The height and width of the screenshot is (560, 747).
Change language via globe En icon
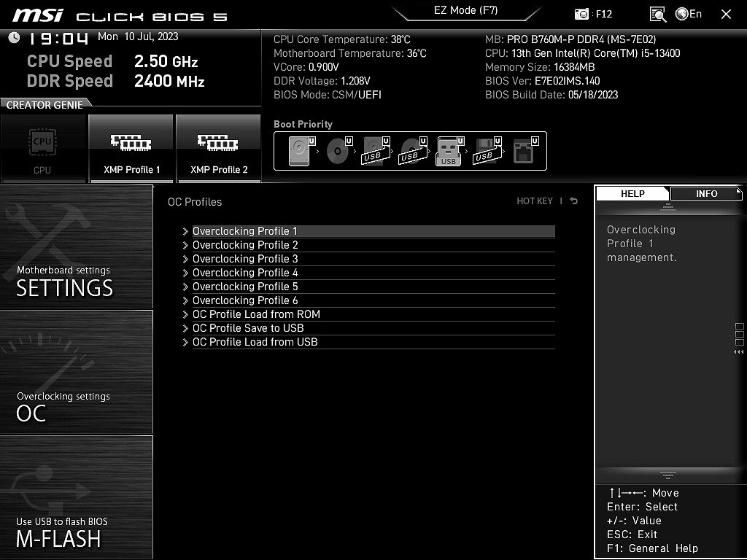689,15
